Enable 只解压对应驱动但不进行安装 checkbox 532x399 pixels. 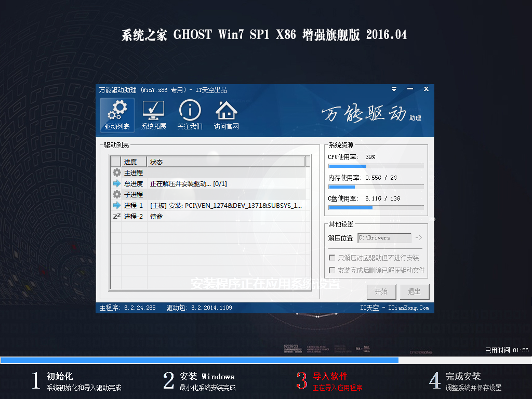coord(332,258)
